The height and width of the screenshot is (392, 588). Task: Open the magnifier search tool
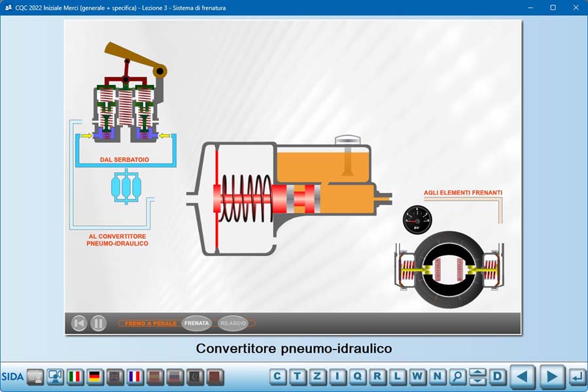[x=457, y=376]
